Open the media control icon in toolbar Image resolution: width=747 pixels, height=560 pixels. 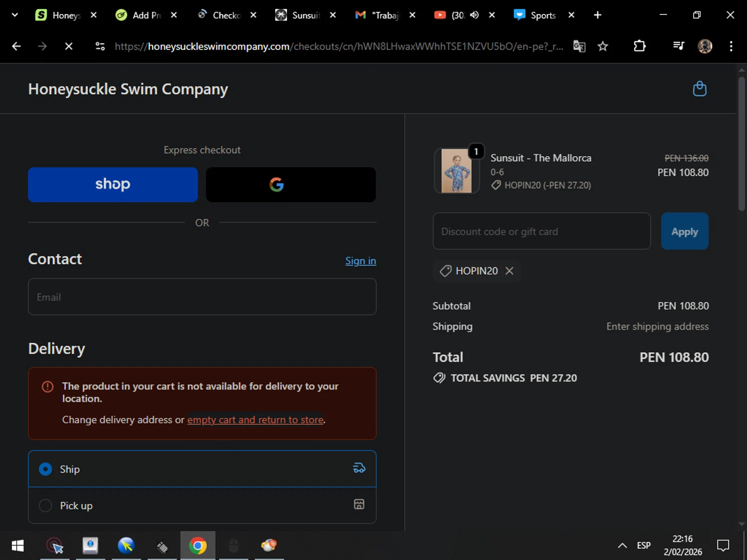click(678, 46)
